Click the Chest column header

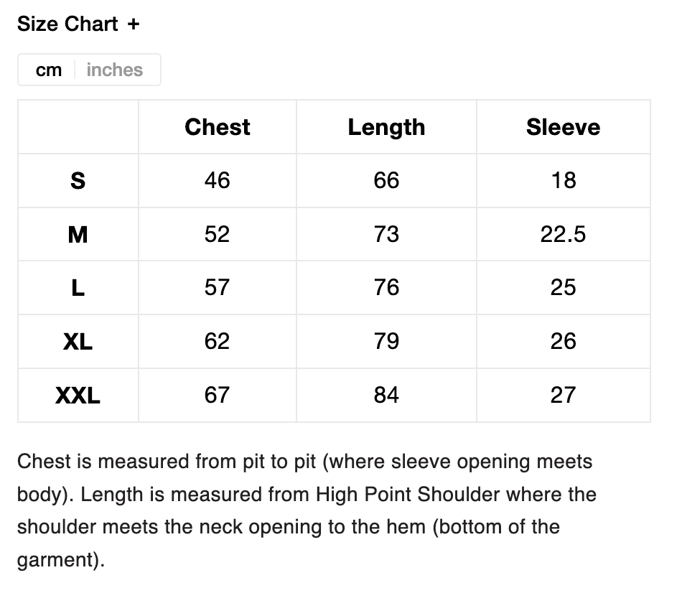[218, 127]
